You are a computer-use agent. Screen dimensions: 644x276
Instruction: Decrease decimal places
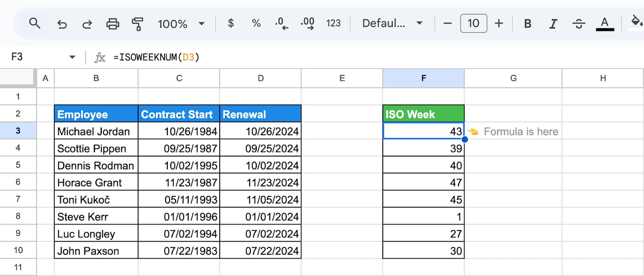click(281, 23)
